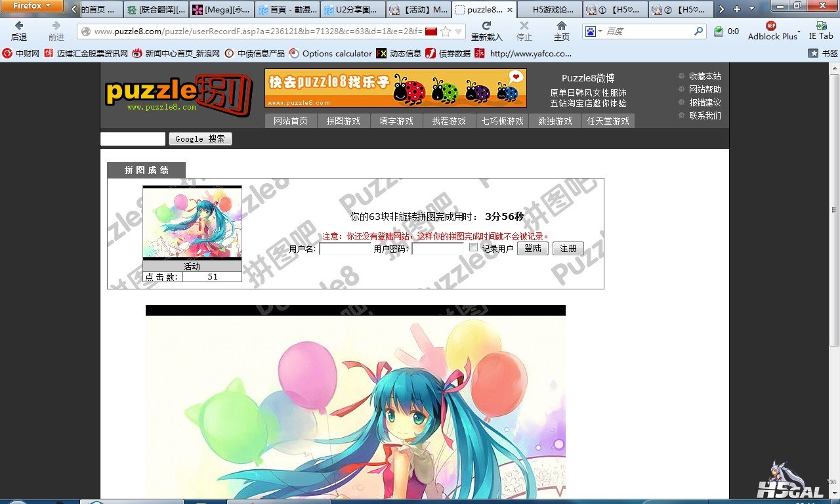Click the 0:0 toolbar counter icon

pyautogui.click(x=726, y=31)
